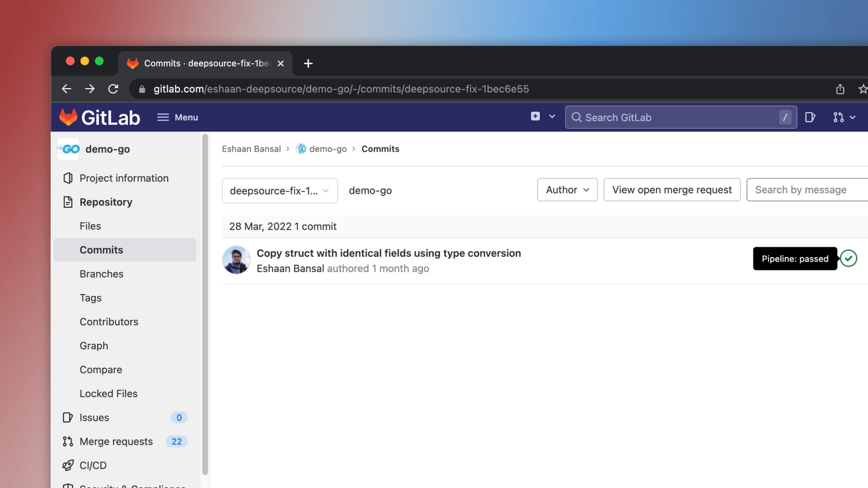
Task: Open Issues in the sidebar
Action: [94, 417]
